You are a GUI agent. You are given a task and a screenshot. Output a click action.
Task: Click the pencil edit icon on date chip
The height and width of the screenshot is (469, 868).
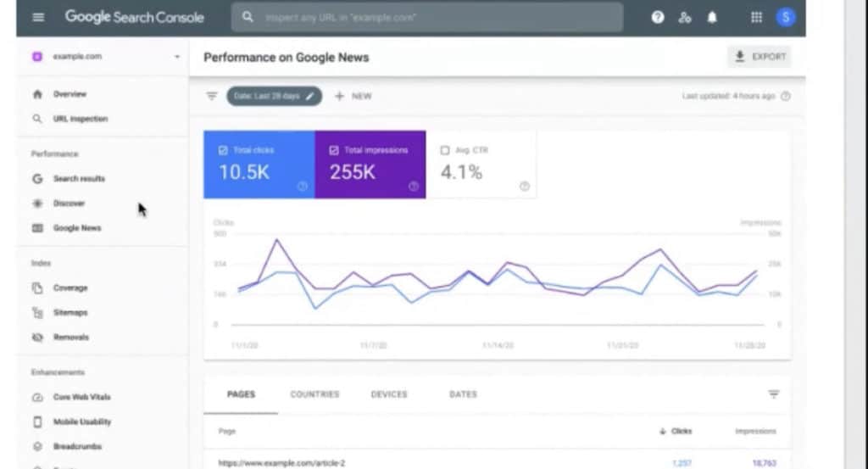point(310,97)
